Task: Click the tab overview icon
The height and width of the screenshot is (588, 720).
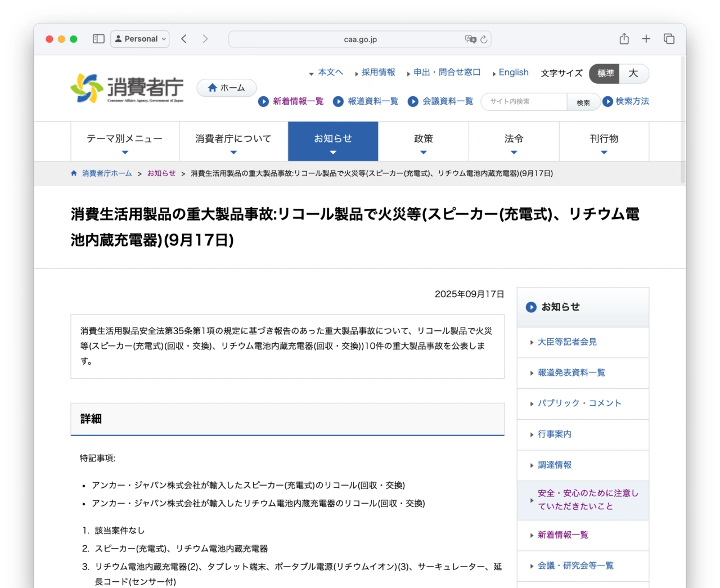Action: pos(669,39)
